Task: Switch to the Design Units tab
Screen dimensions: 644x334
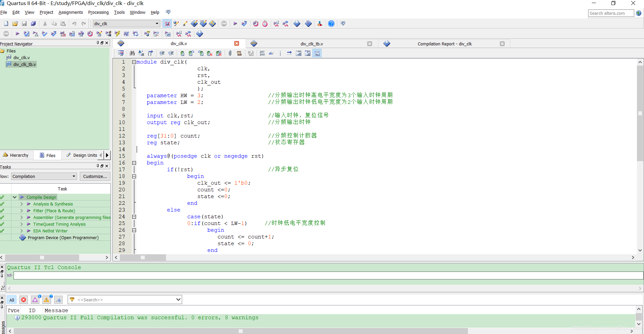Action: click(82, 155)
